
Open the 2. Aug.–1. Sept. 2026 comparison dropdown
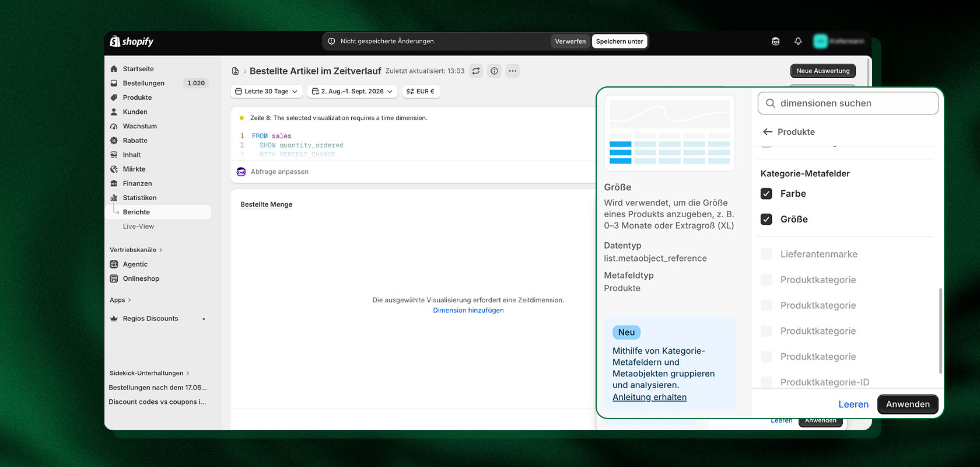click(x=352, y=92)
